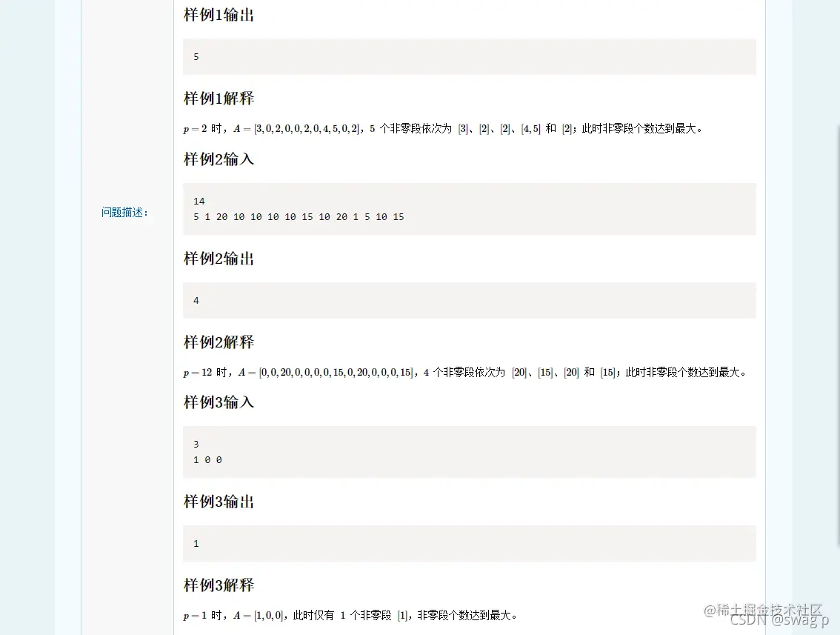Select the sample 2 input code block
The width and height of the screenshot is (840, 635).
[469, 208]
